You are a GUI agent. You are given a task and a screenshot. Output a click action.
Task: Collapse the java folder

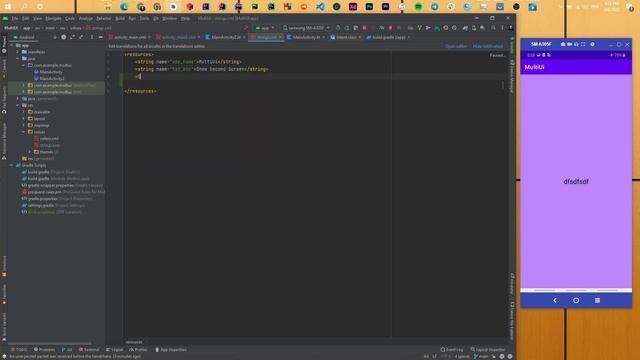[18, 58]
